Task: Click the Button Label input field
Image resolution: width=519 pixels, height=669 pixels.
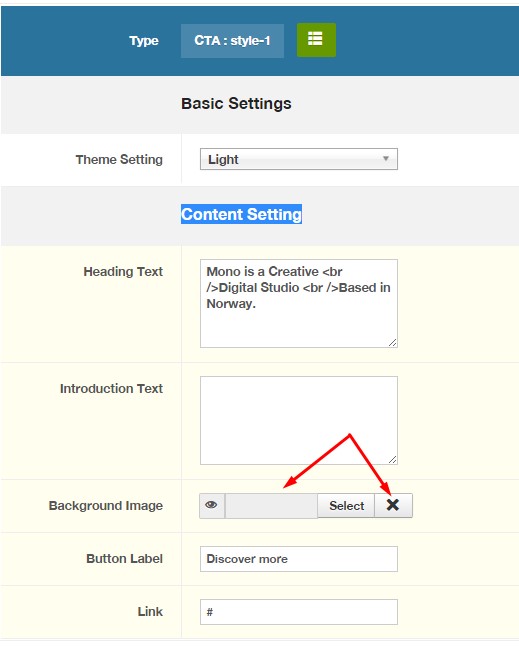Action: point(299,559)
